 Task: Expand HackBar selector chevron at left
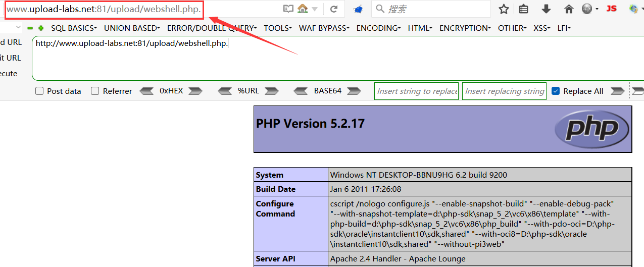(x=19, y=27)
